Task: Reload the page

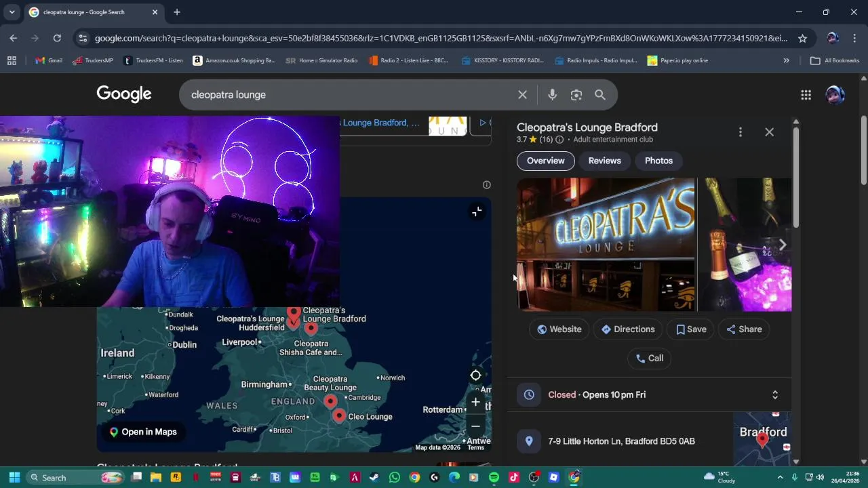Action: (57, 39)
